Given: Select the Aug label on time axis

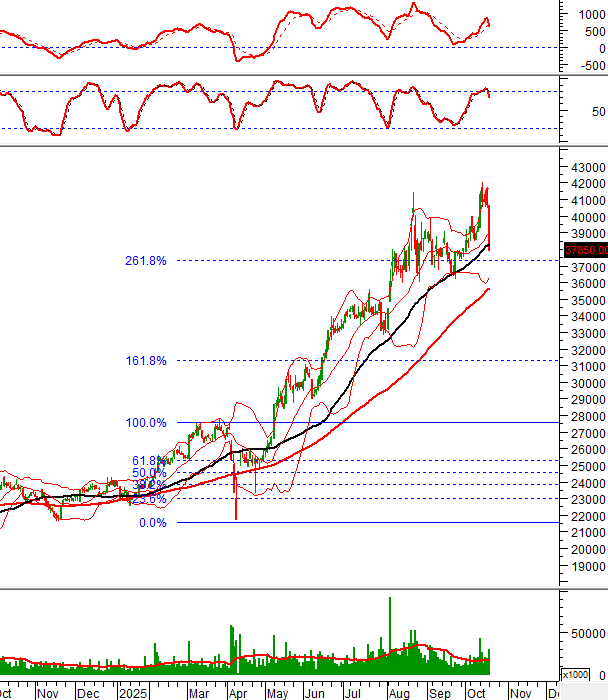Looking at the screenshot, I should click(398, 692).
